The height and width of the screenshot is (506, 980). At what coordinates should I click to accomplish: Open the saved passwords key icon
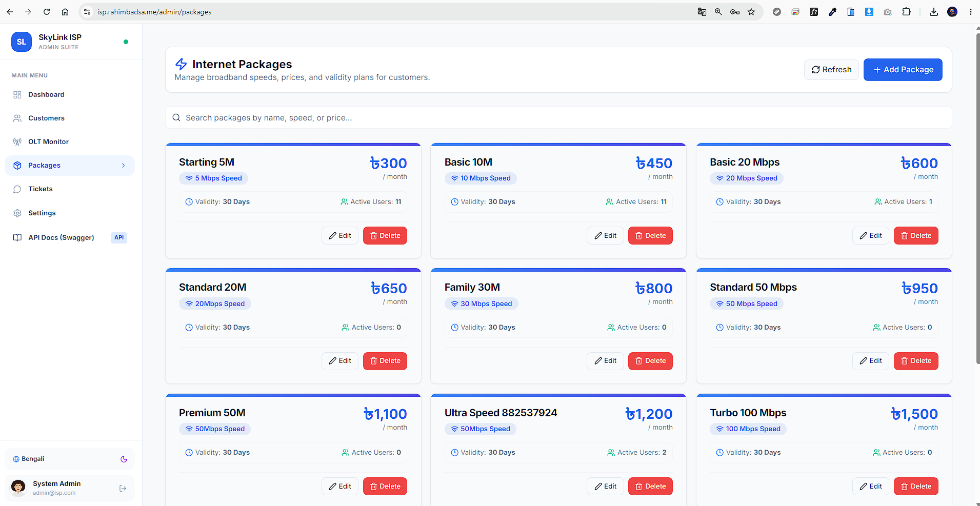point(735,12)
